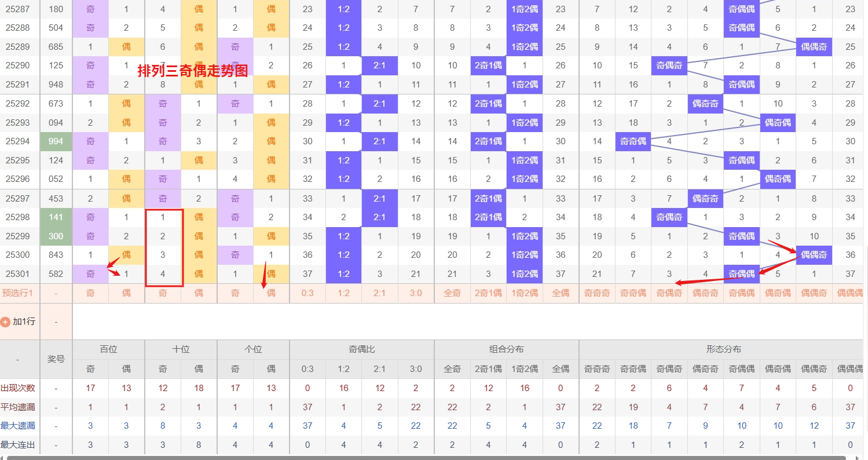
Task: Click the 组合分布 column group header
Action: pos(506,349)
